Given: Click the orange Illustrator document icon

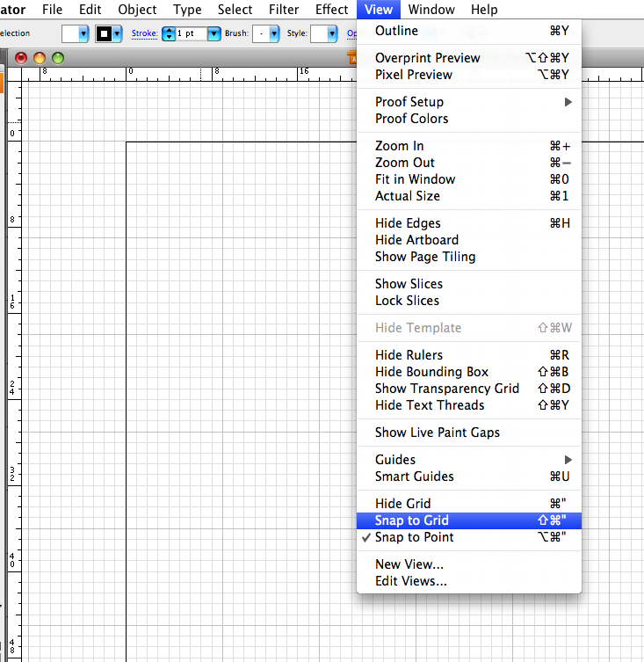Looking at the screenshot, I should pos(352,57).
